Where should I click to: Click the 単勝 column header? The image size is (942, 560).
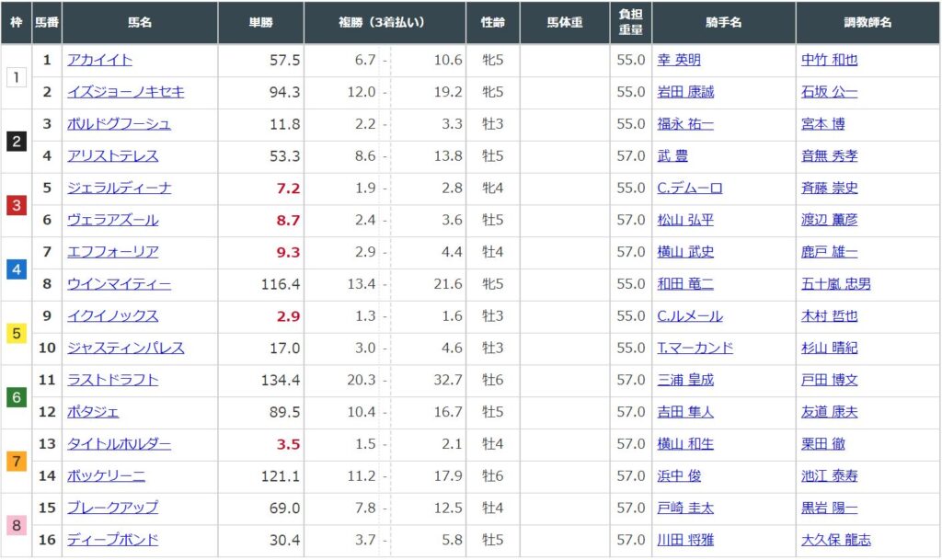click(x=260, y=22)
